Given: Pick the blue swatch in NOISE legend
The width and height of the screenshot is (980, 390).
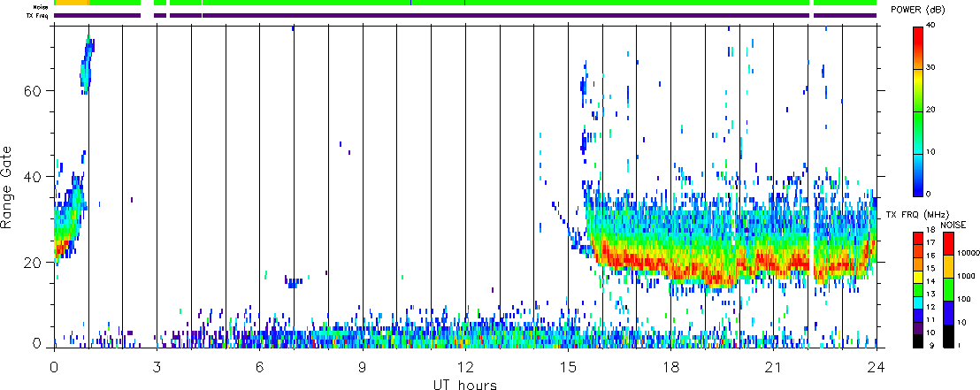Looking at the screenshot, I should point(948,313).
